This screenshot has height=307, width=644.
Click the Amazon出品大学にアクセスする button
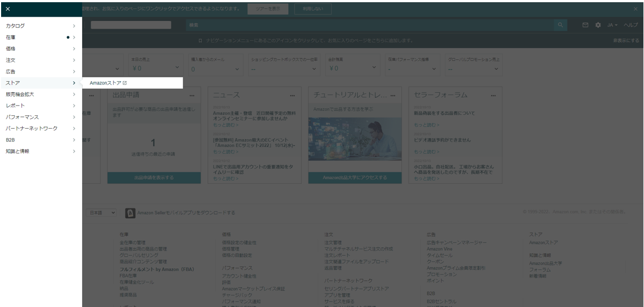355,178
